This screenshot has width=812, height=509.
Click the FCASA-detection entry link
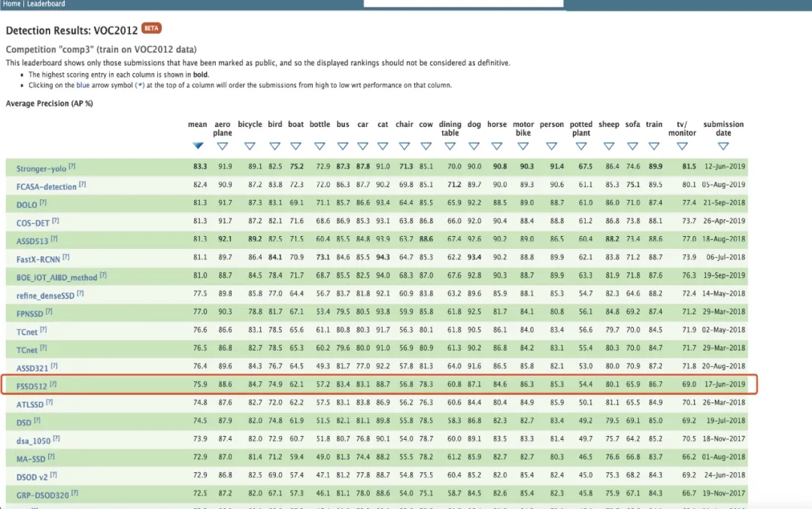47,186
